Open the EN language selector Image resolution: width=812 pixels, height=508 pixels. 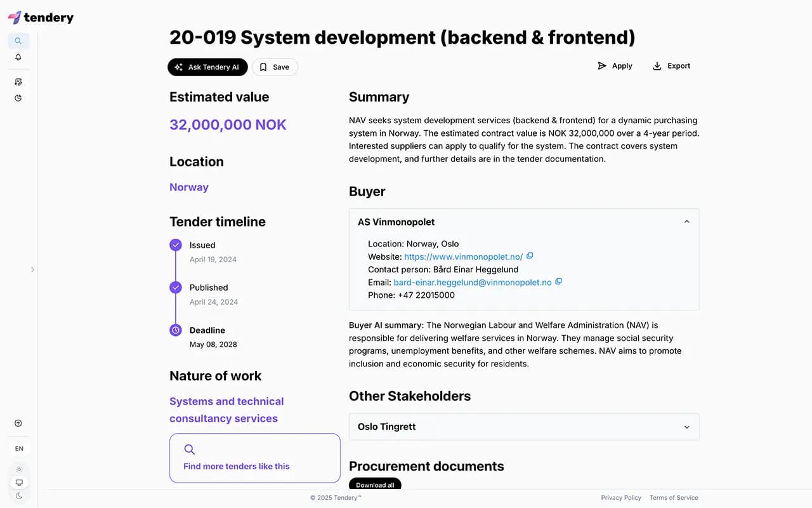click(19, 448)
